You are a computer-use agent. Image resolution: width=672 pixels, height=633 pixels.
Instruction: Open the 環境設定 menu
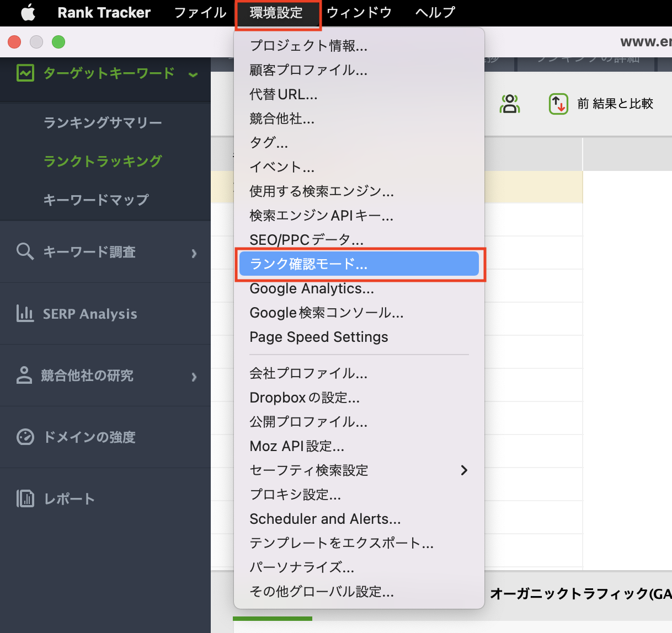point(276,12)
